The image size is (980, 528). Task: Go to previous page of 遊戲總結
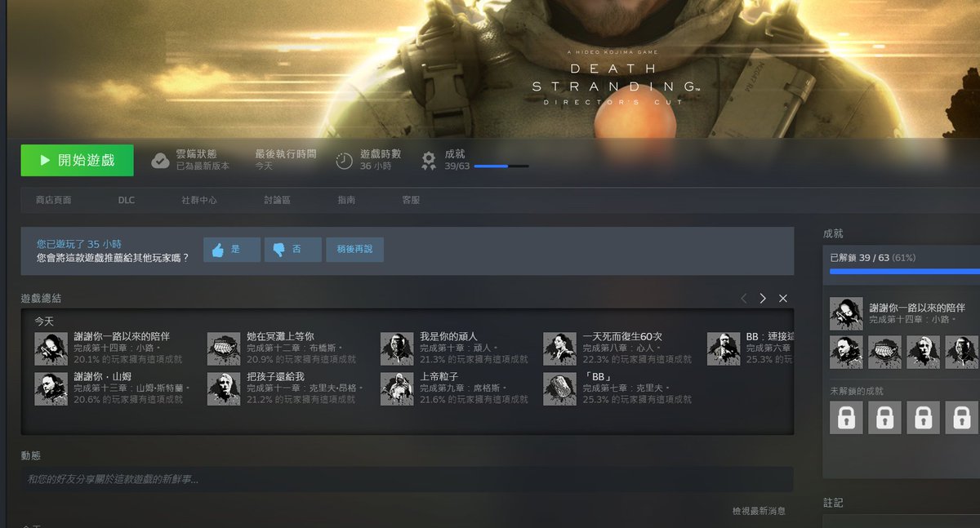744,299
